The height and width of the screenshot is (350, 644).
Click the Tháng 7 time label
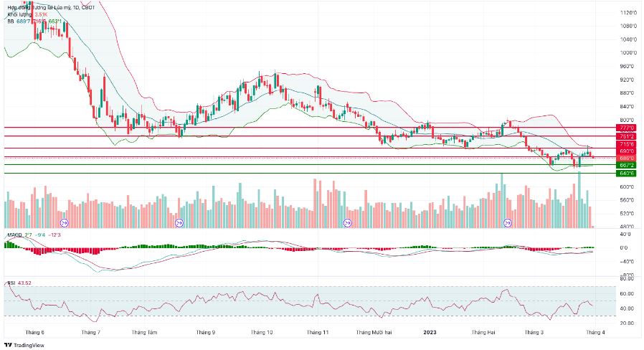(x=91, y=332)
